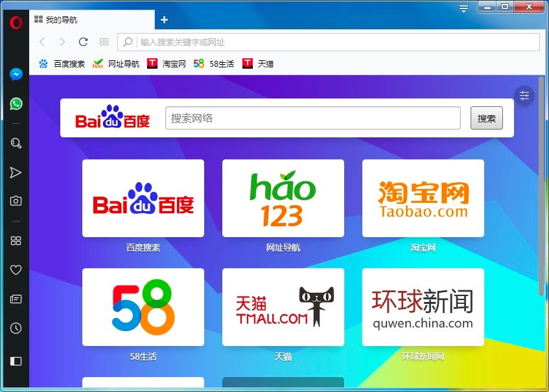Click inside the Baidu search field
The image size is (549, 392).
(312, 118)
